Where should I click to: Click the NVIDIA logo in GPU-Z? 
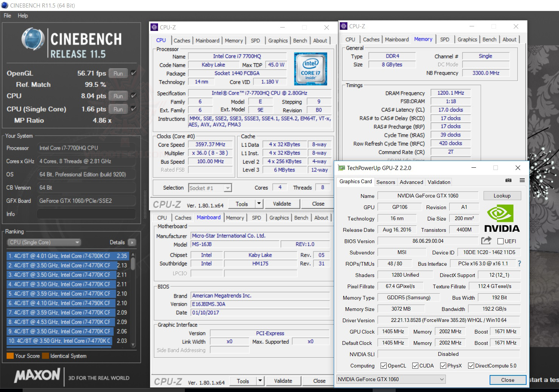(502, 218)
